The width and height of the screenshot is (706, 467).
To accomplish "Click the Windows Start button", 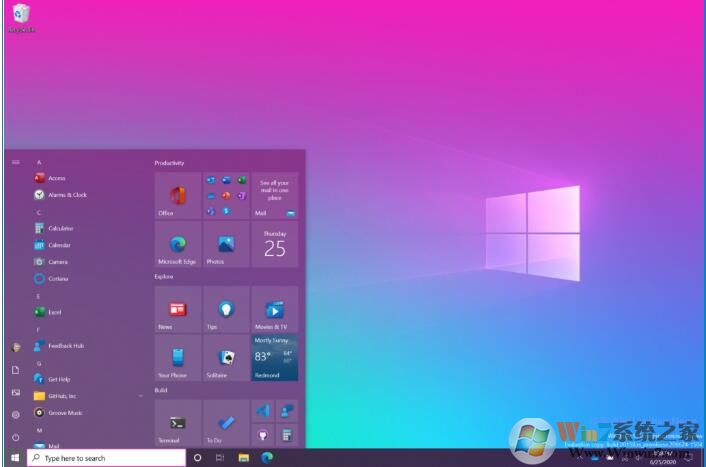I will point(15,458).
